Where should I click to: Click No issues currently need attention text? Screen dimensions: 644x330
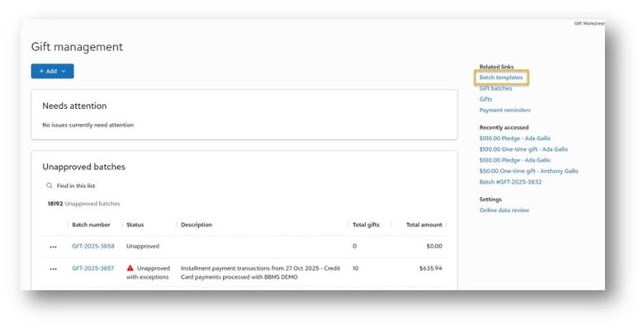tap(88, 125)
